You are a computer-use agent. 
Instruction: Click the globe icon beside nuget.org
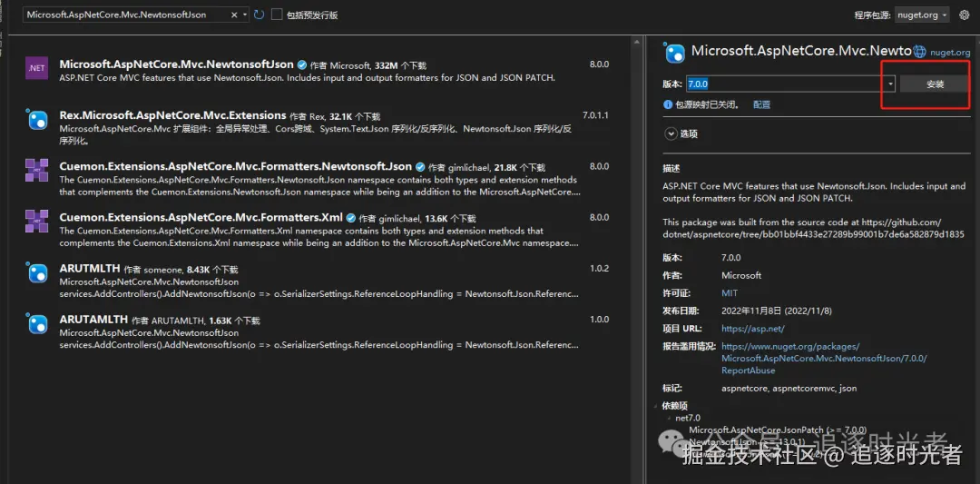coord(919,52)
